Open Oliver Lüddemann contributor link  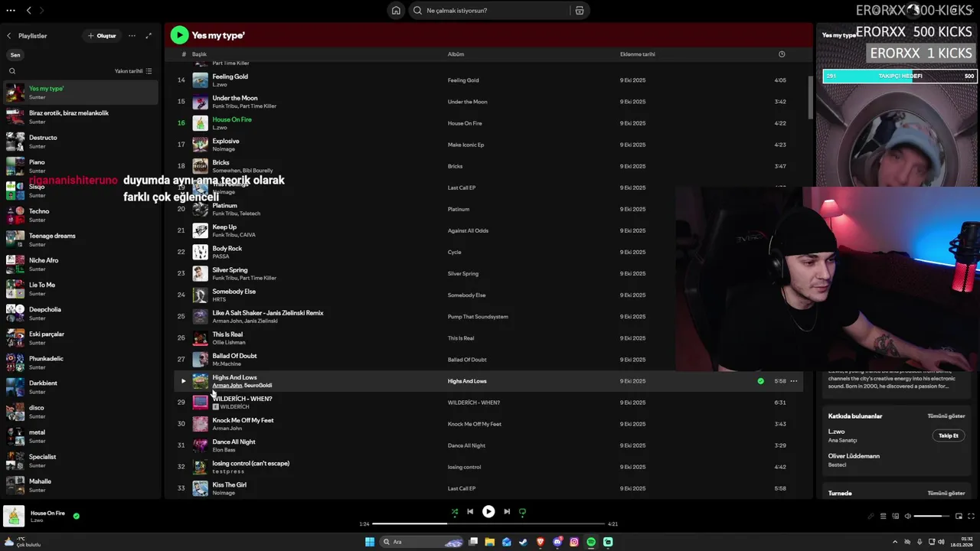(x=854, y=456)
